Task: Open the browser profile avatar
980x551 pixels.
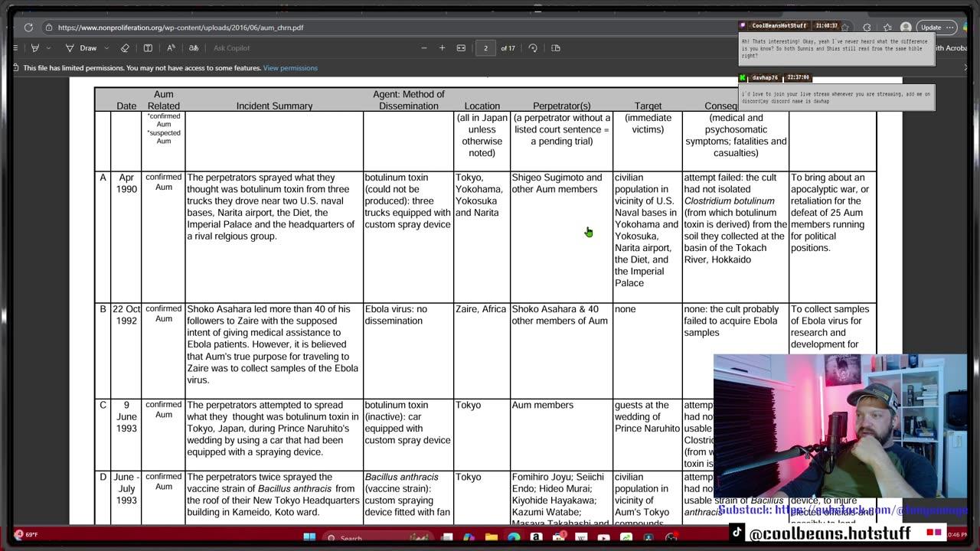Action: pos(906,28)
